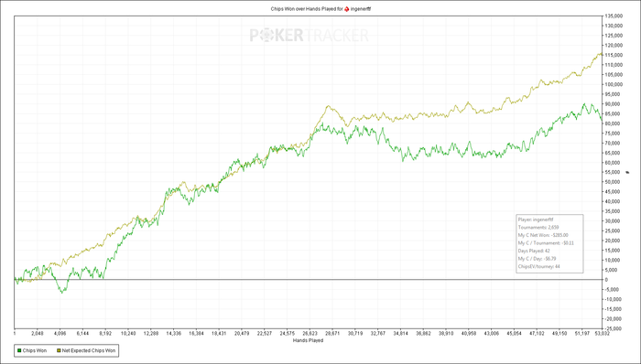Click the 0 y-axis label

606,280
